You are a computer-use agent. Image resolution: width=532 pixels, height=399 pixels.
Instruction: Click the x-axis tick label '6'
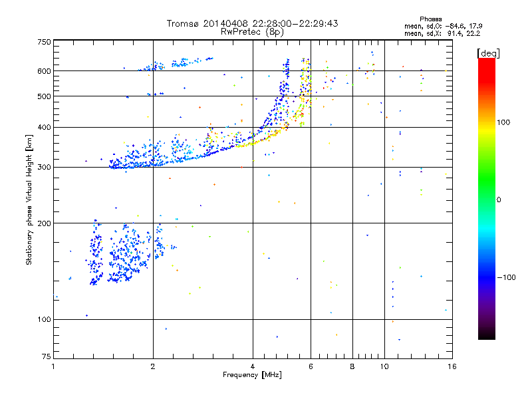[x=311, y=366]
